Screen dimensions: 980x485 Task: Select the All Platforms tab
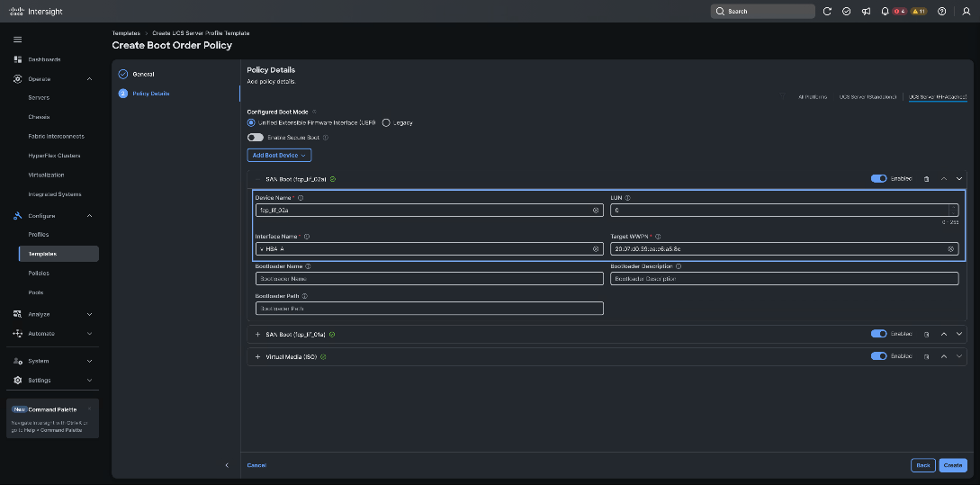(x=813, y=97)
